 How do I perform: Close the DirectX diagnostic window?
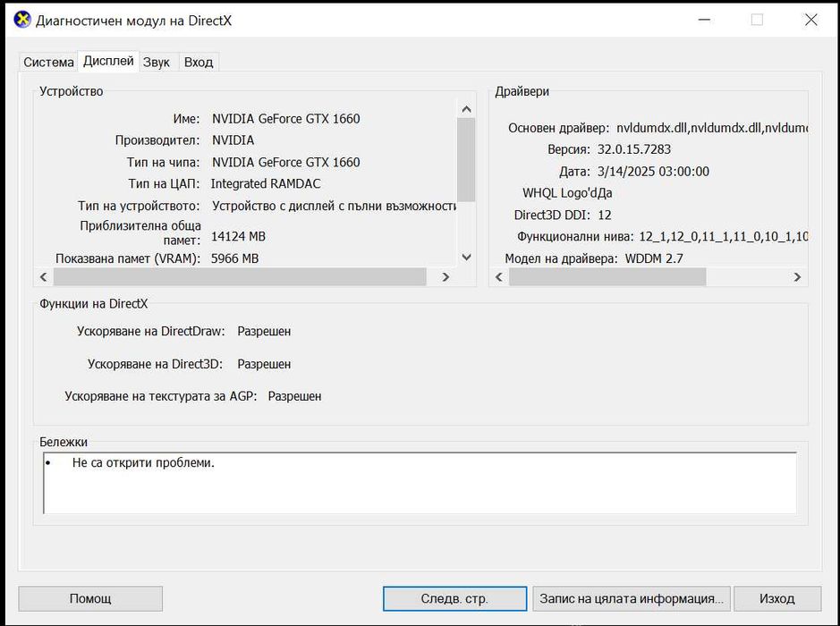click(x=811, y=20)
